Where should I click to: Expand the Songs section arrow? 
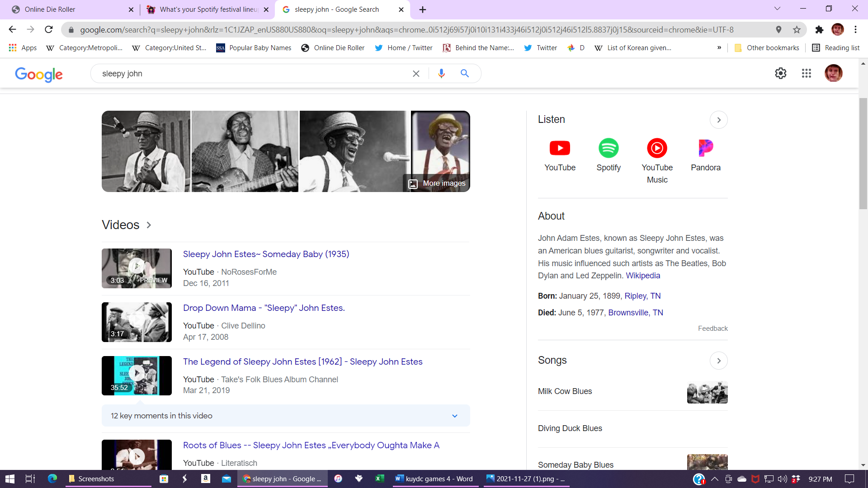pyautogui.click(x=718, y=361)
